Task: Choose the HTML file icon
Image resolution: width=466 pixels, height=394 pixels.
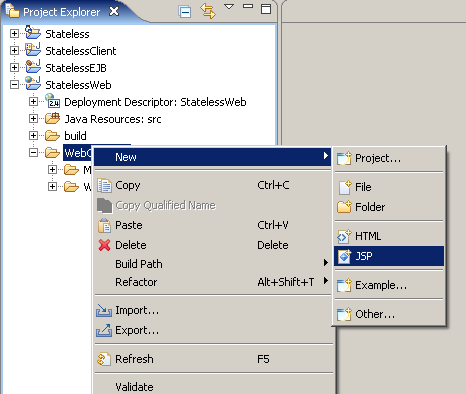Action: [x=344, y=236]
